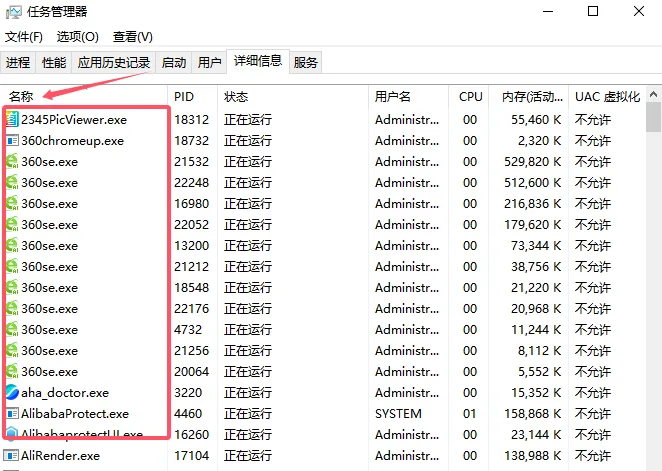Sort by the 名称 column header
Screen dimensions: 662x471
[84, 97]
